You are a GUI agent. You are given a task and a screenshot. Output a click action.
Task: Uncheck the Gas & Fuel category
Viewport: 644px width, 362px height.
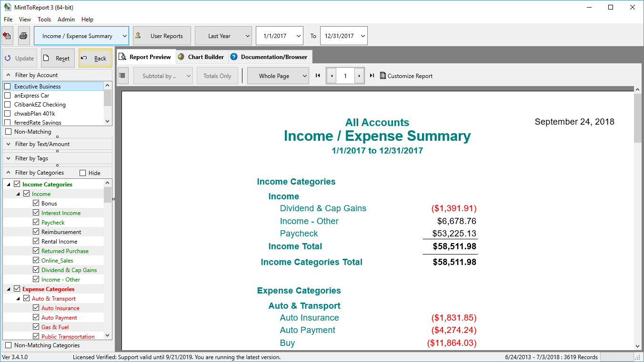click(x=36, y=327)
